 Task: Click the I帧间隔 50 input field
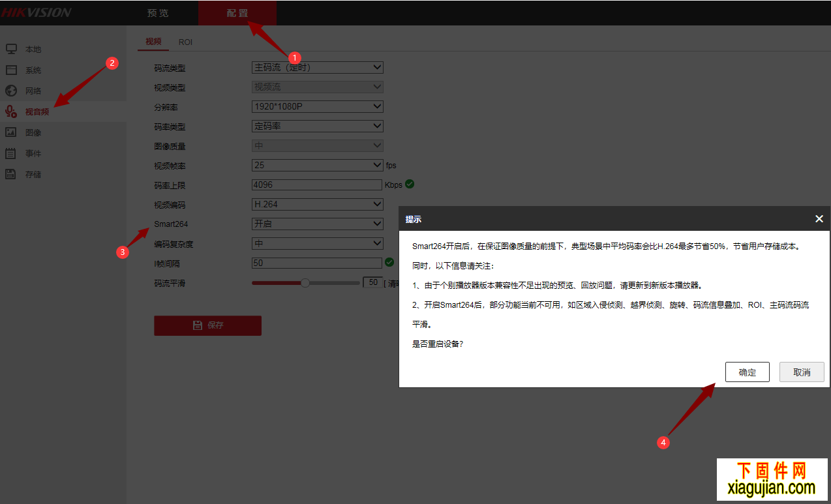317,263
